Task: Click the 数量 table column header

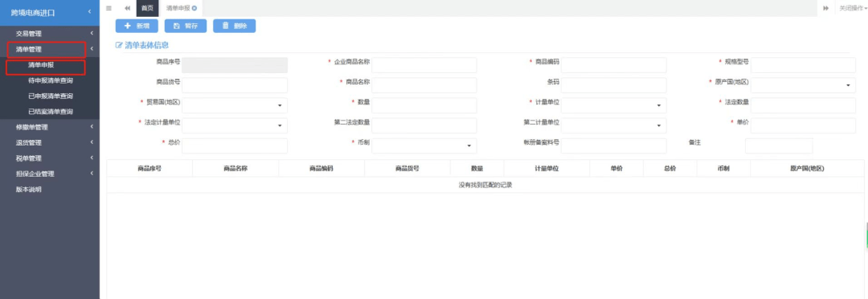Action: coord(477,168)
